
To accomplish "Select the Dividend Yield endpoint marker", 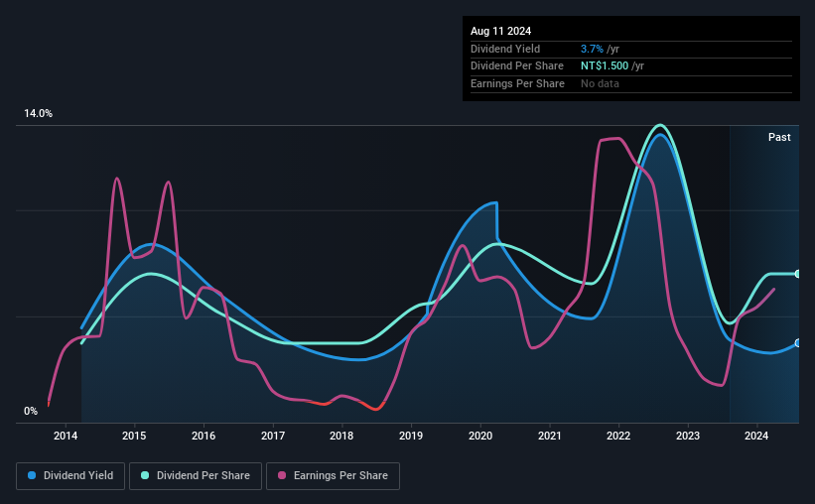I will (798, 343).
